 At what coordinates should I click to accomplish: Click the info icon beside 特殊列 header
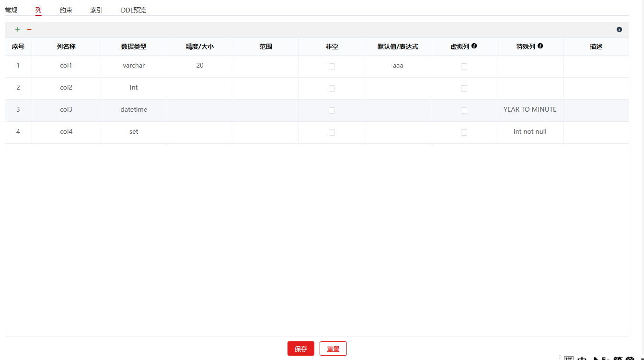point(540,46)
